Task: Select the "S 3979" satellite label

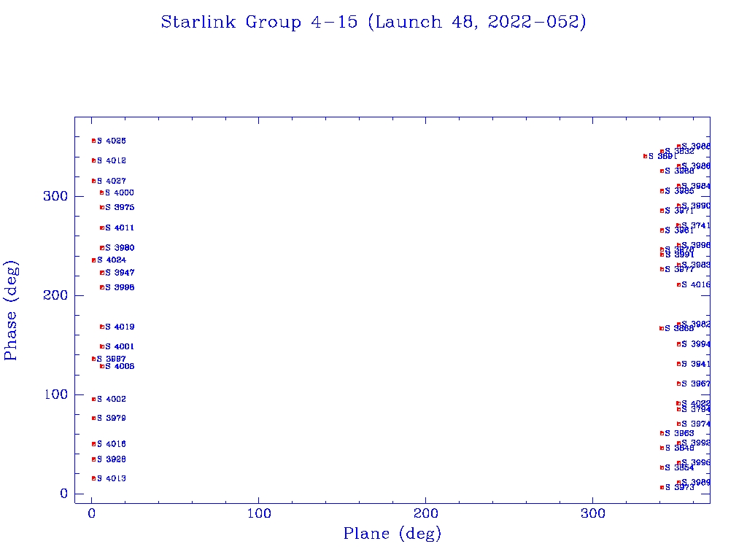Action: click(112, 419)
